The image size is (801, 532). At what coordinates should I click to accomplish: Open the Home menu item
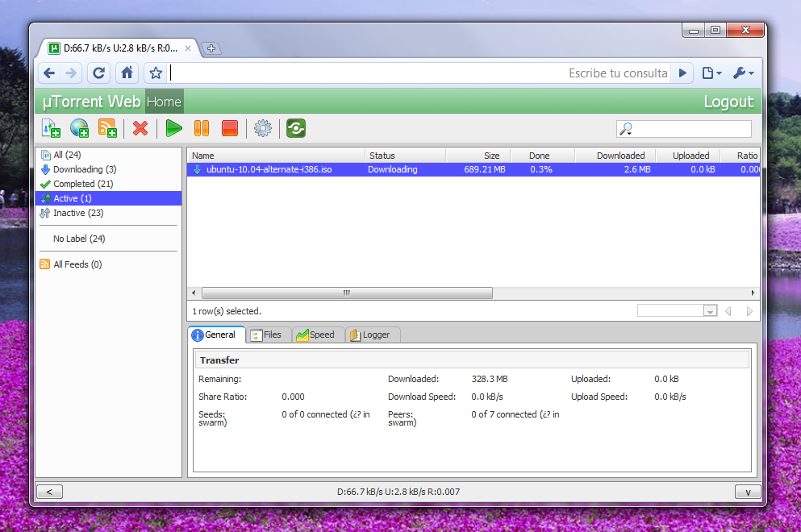(x=164, y=102)
